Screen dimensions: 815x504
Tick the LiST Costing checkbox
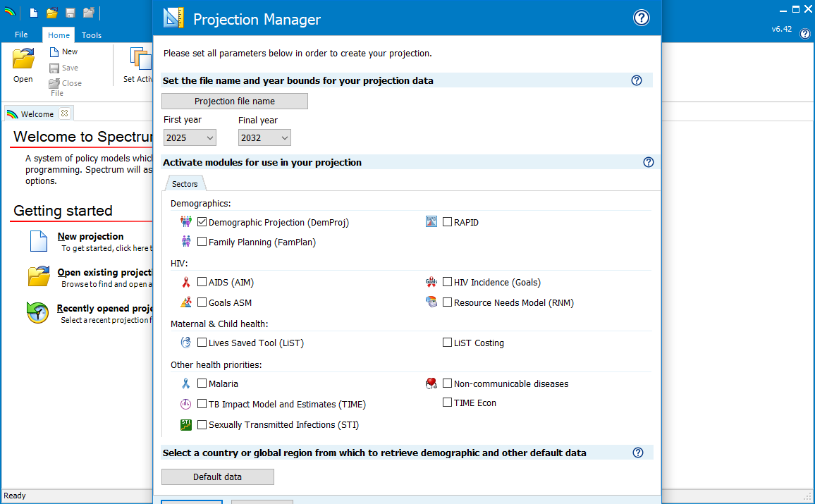(x=447, y=343)
